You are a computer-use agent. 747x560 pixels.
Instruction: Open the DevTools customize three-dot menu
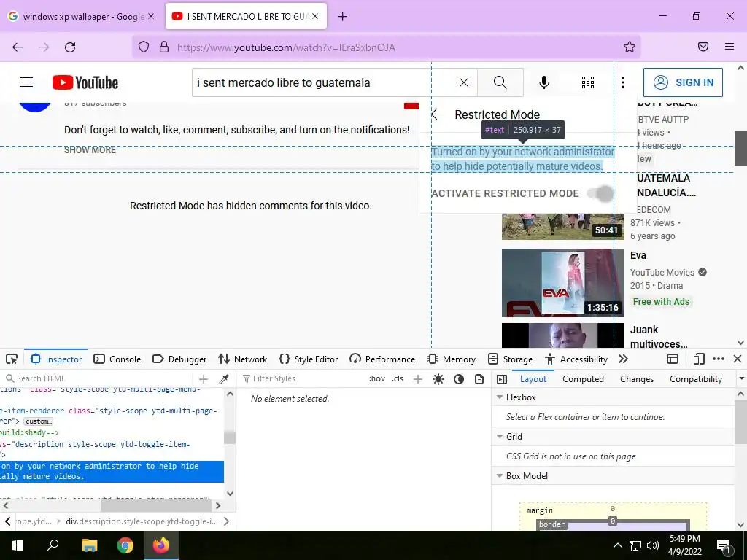pos(719,359)
